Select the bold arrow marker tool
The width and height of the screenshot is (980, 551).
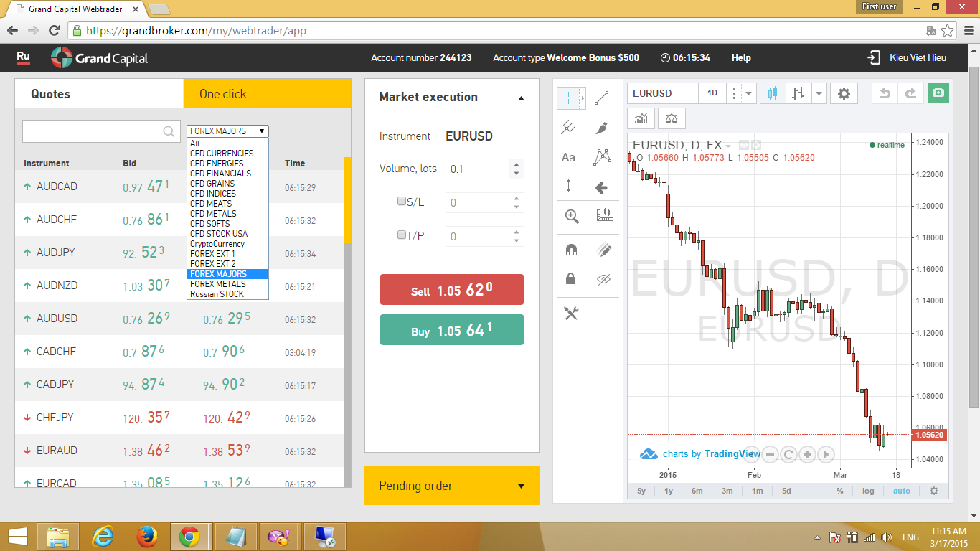[602, 187]
